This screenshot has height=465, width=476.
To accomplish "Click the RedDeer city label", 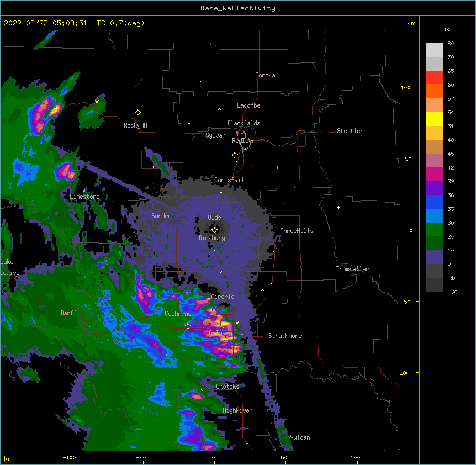I will click(x=243, y=141).
